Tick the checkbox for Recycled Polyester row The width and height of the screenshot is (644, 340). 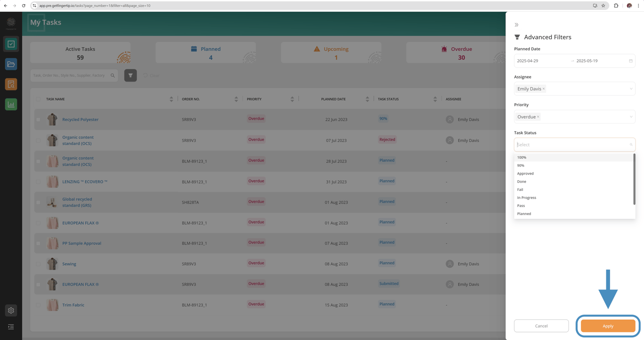[38, 120]
